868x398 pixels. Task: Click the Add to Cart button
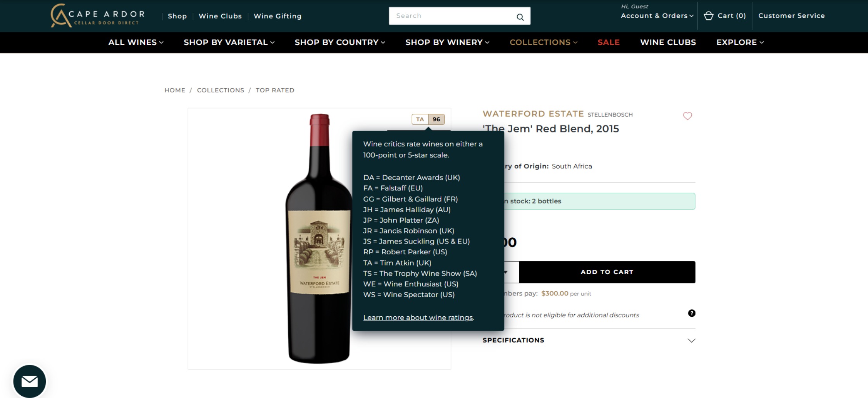click(607, 272)
